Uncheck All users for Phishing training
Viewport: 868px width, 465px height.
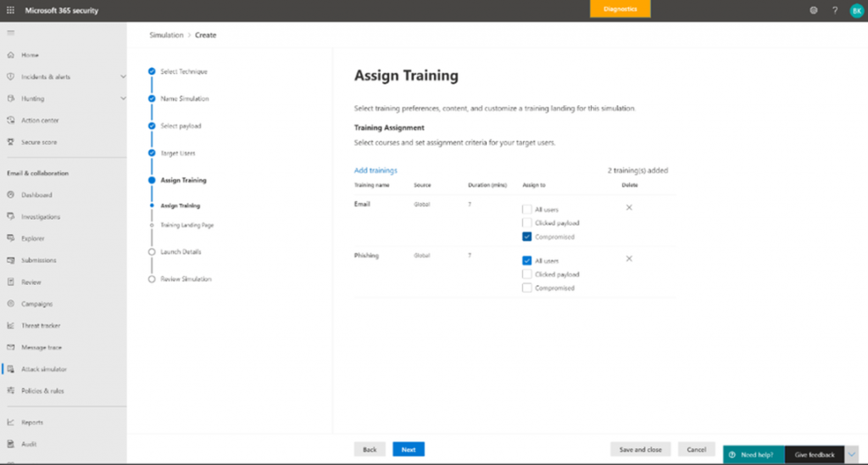tap(527, 261)
